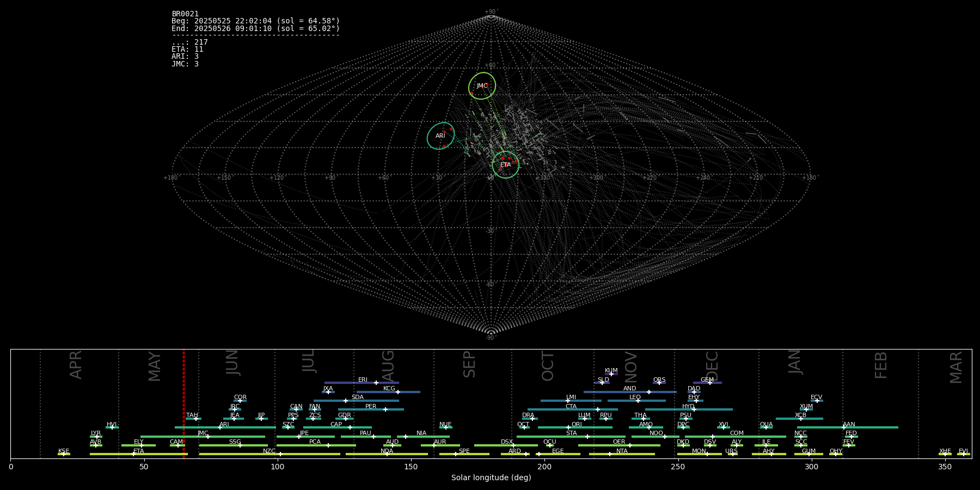The height and width of the screenshot is (490, 980).
Task: Click the NZC shower label in timeline
Action: [269, 451]
